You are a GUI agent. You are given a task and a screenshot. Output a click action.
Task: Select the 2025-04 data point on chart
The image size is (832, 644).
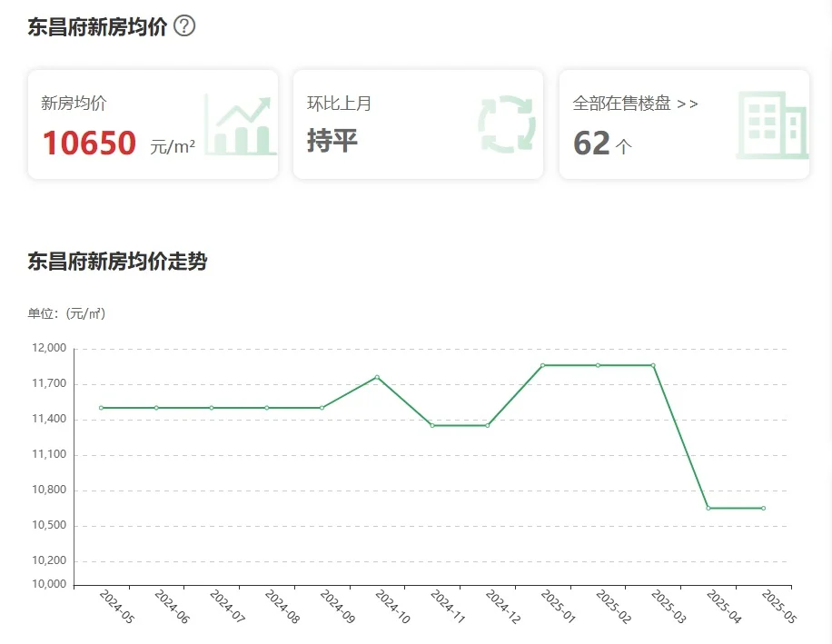(x=708, y=508)
